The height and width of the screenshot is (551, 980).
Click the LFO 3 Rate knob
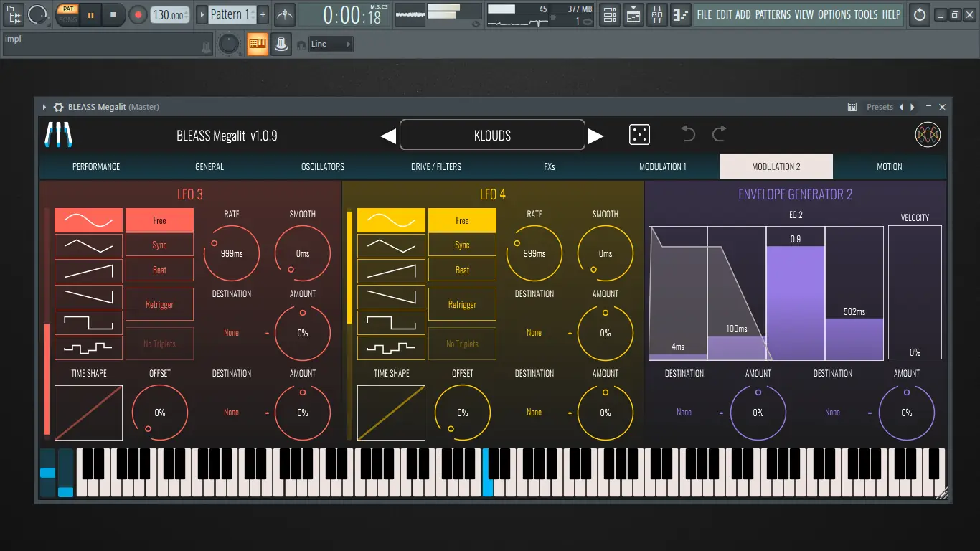(232, 253)
